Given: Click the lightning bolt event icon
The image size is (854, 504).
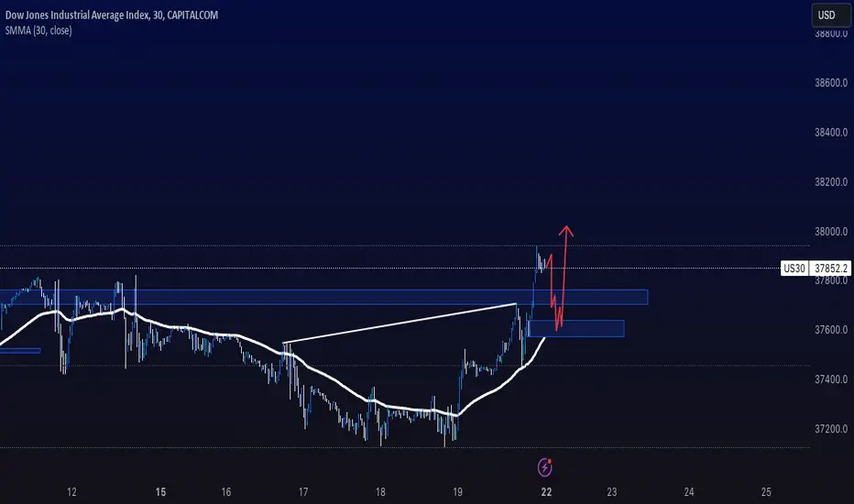Looking at the screenshot, I should click(x=544, y=467).
